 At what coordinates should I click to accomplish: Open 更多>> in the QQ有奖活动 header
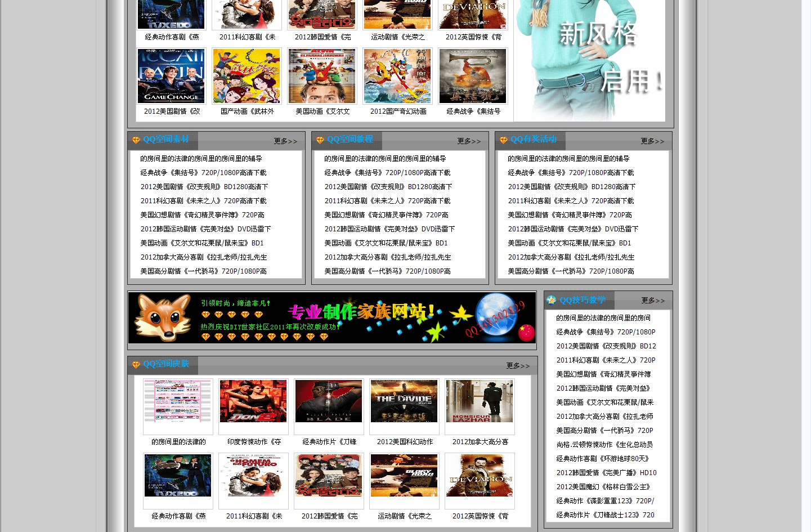(x=652, y=141)
